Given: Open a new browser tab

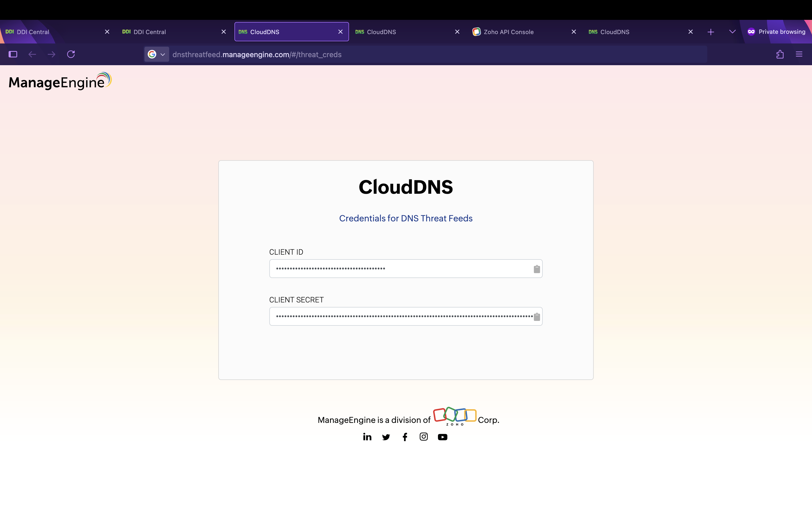Looking at the screenshot, I should (x=711, y=32).
